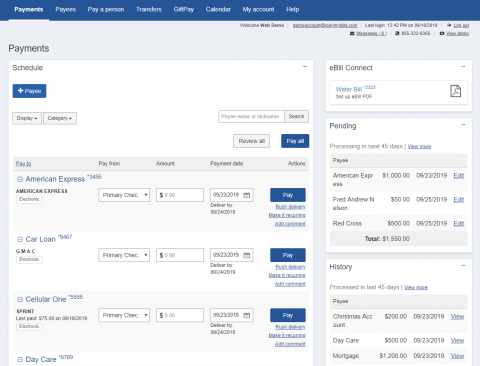This screenshot has width=480, height=366.
Task: Minimize the Pending panel
Action: tap(463, 125)
